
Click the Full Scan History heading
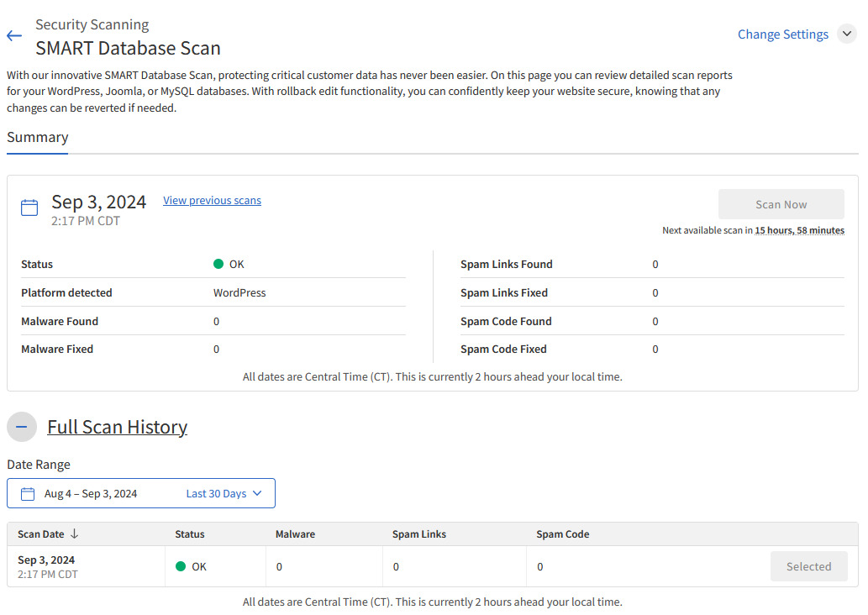click(117, 427)
